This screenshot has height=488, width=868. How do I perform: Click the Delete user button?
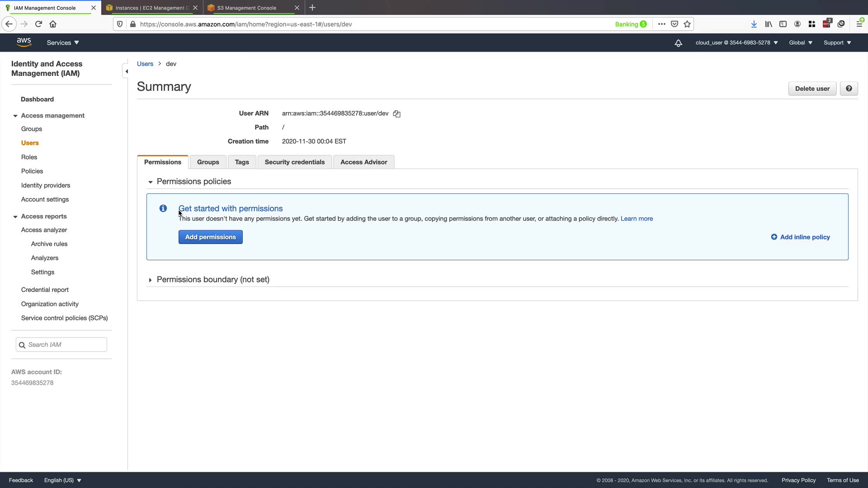point(812,89)
